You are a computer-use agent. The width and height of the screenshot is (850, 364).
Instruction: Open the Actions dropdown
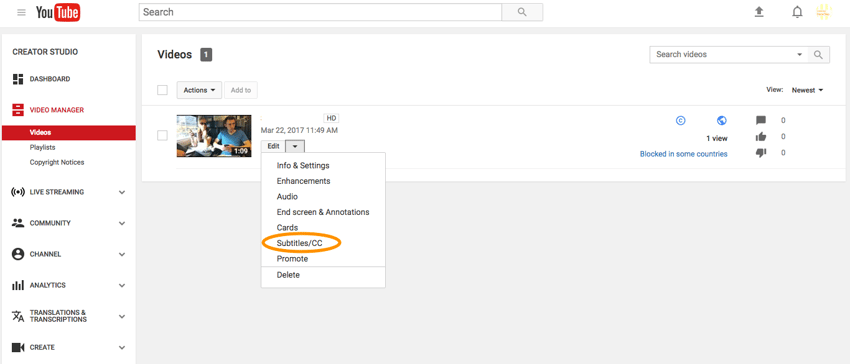pos(199,90)
